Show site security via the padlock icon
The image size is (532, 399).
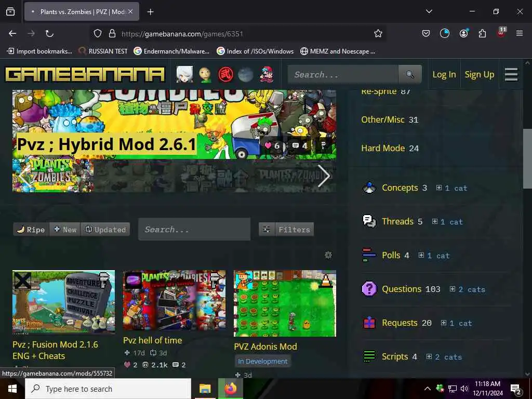point(112,33)
